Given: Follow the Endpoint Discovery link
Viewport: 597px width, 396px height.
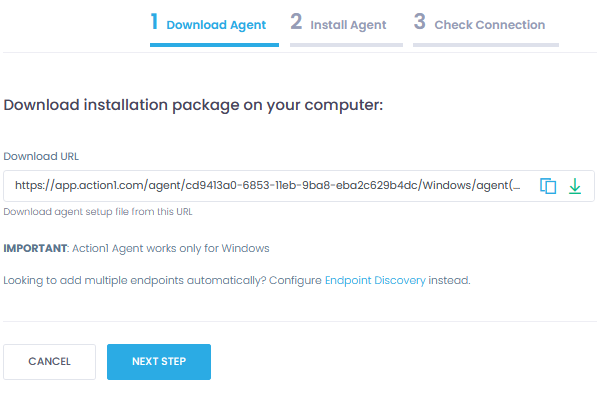Looking at the screenshot, I should [375, 281].
